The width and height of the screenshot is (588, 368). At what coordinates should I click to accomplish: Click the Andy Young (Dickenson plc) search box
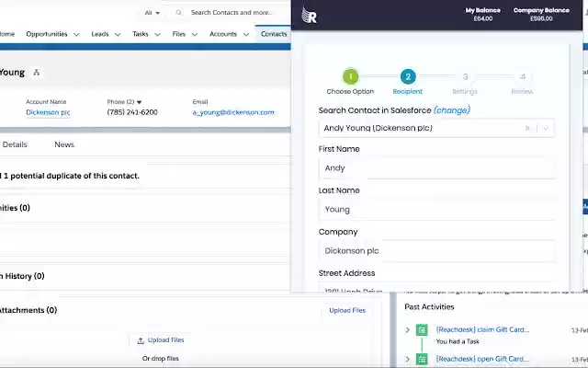pos(436,128)
